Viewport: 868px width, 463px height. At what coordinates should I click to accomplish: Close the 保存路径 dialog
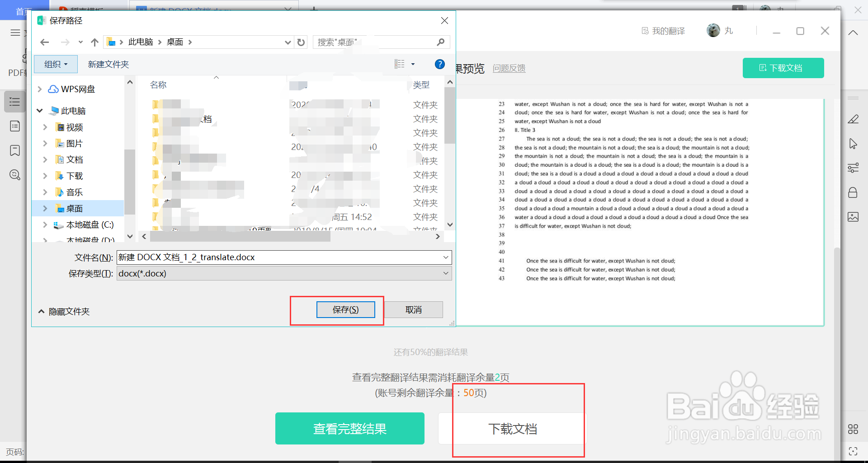point(444,21)
